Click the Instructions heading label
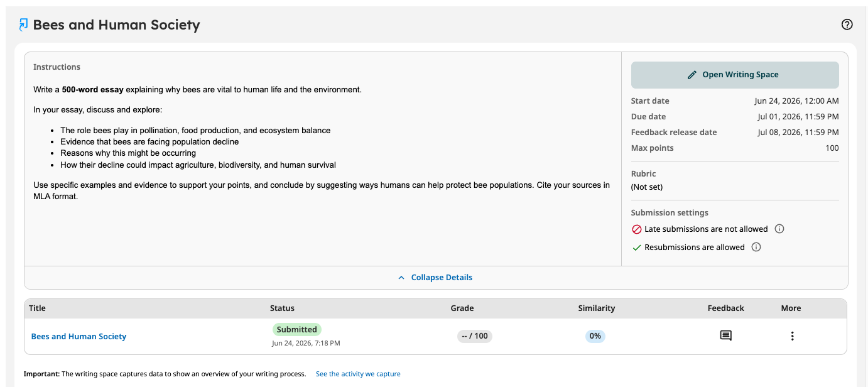This screenshot has width=868, height=387. click(57, 67)
